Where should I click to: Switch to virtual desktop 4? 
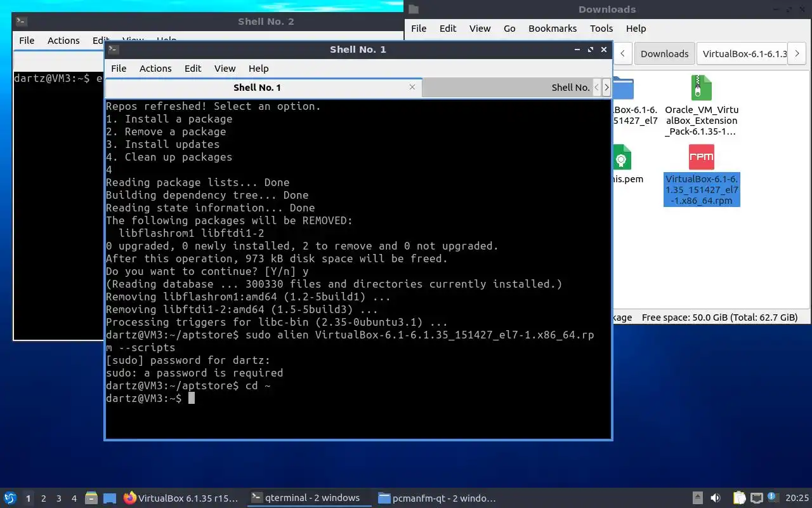(74, 498)
